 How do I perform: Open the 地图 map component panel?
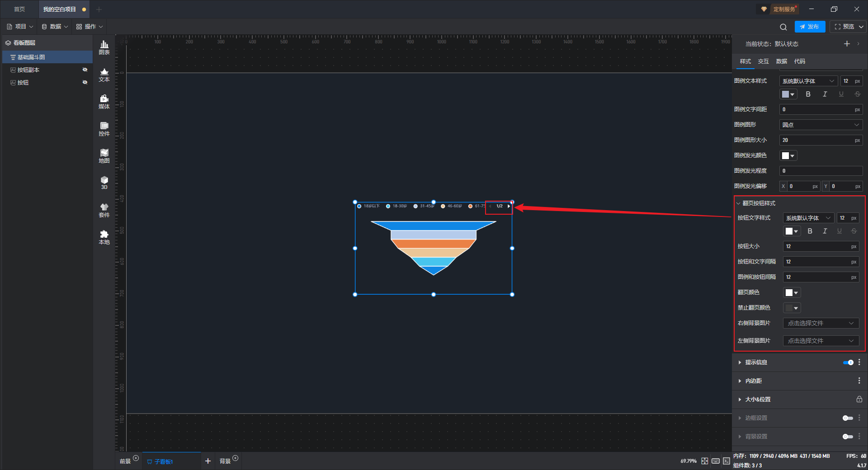tap(104, 156)
